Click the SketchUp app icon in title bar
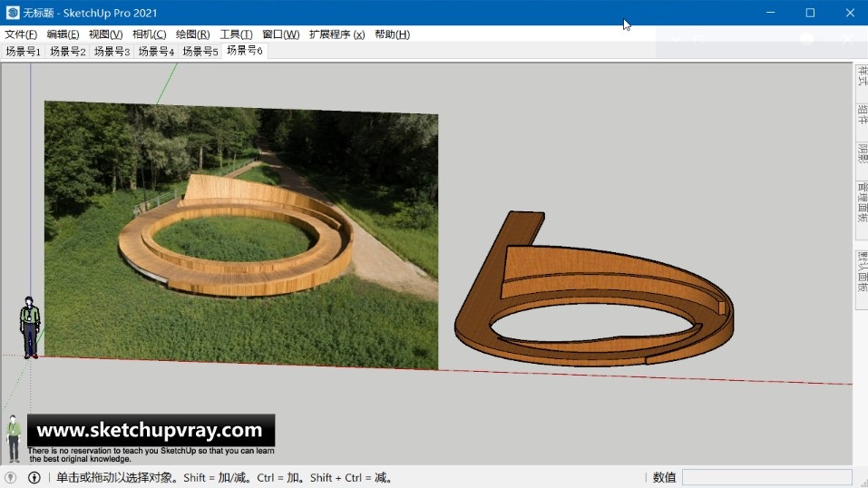The image size is (868, 488). (x=12, y=13)
